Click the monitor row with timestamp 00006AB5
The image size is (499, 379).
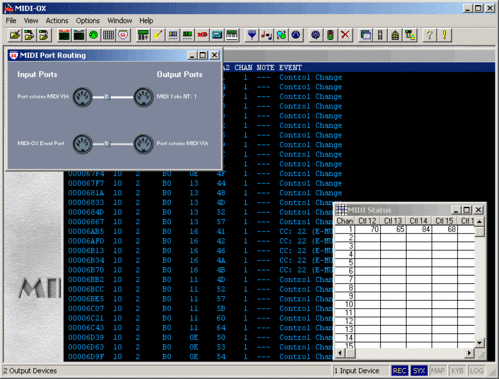(x=200, y=231)
